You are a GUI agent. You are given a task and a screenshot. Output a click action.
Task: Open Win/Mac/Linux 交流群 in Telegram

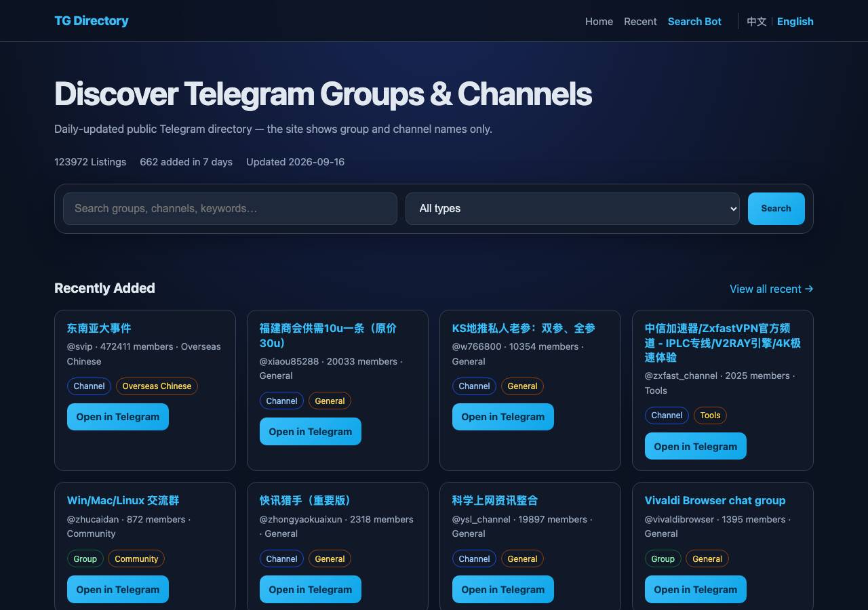(x=118, y=590)
